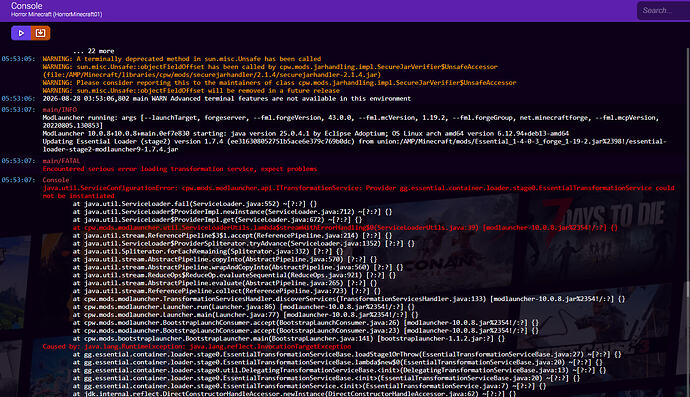Click the timestamp beside main/FATAL
The height and width of the screenshot is (397, 690).
[x=18, y=161]
